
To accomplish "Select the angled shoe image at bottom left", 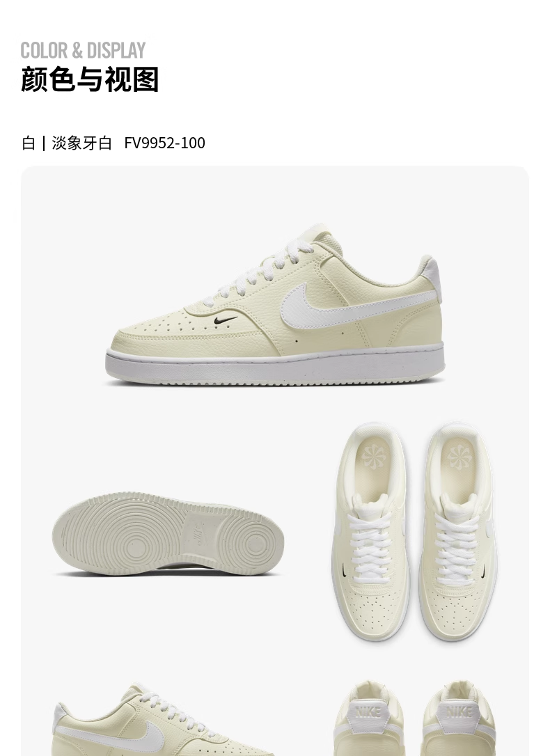I will tap(159, 719).
